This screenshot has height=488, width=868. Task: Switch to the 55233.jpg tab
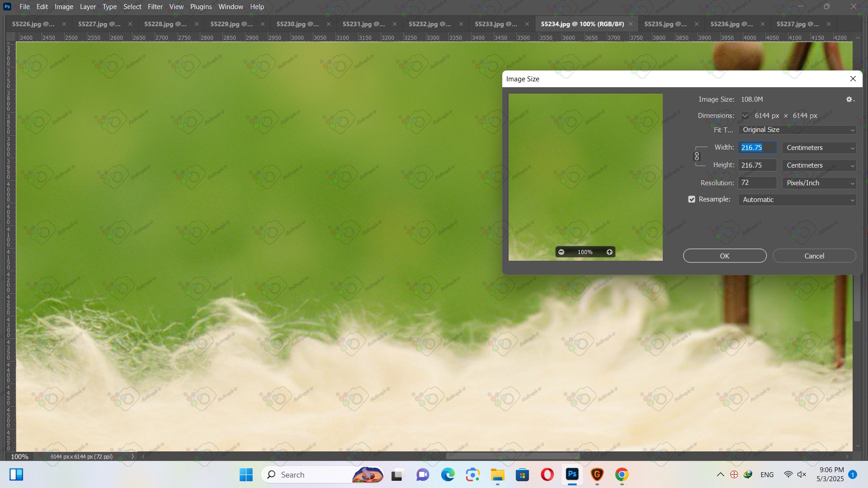click(x=496, y=24)
